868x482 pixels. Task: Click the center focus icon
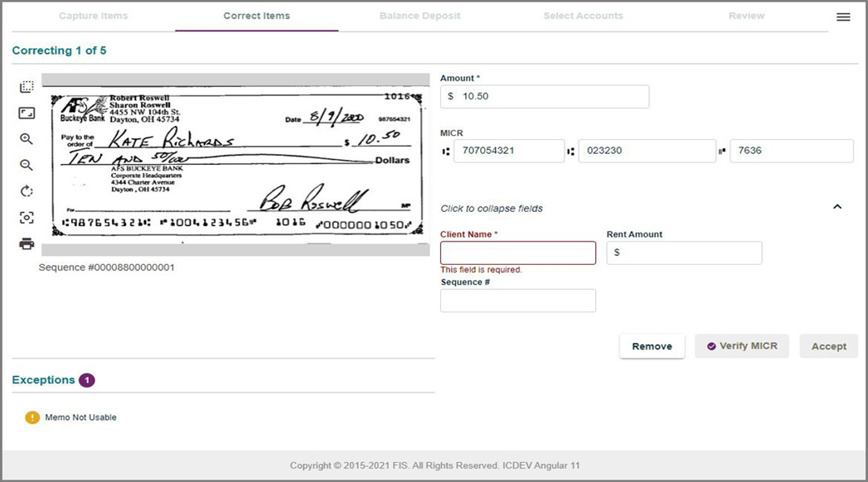[27, 217]
